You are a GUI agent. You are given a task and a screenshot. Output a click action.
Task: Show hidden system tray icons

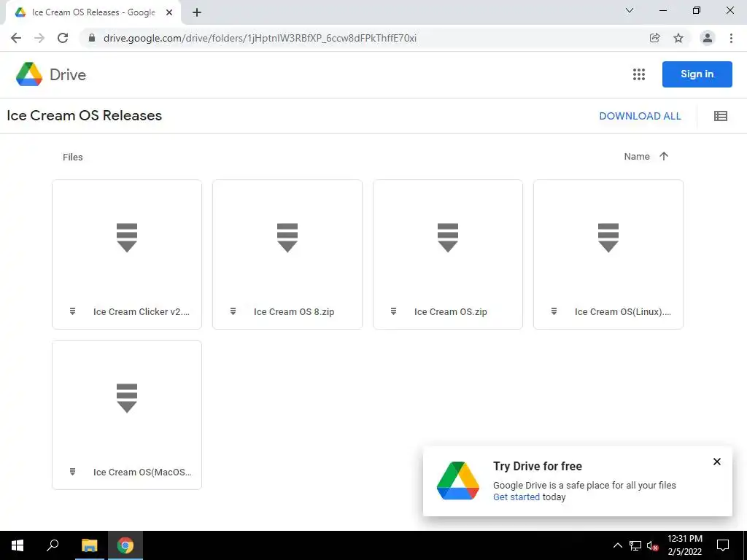617,545
